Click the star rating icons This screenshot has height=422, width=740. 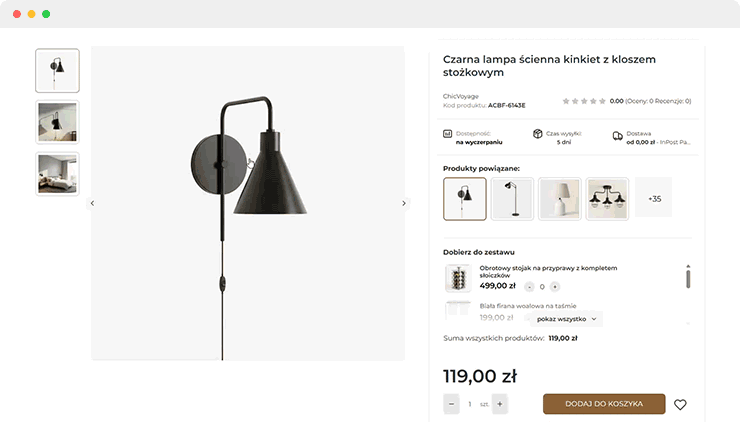[583, 101]
